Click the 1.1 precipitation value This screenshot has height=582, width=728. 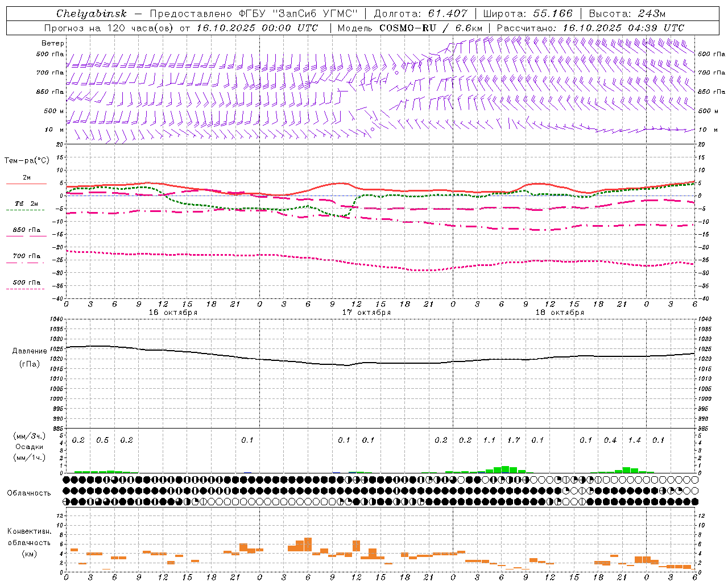pos(489,440)
